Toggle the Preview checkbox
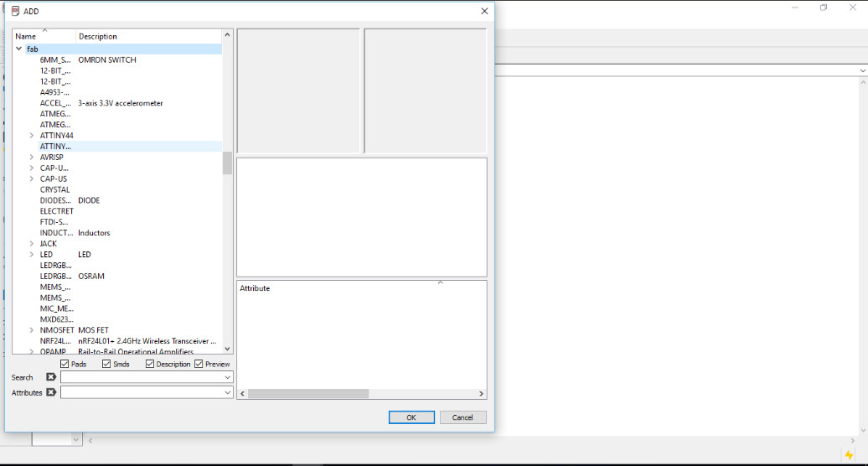The image size is (868, 466). 199,364
